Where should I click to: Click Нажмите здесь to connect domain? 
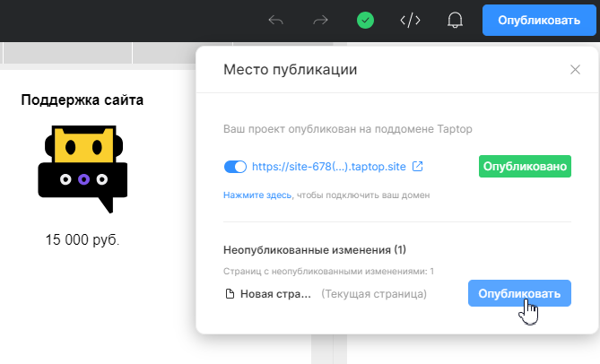(257, 195)
